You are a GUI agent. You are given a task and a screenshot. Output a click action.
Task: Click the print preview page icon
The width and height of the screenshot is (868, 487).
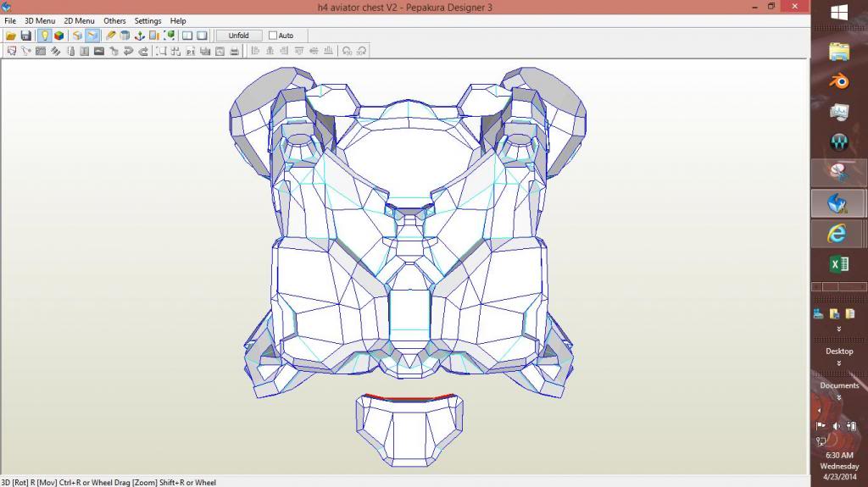pos(220,51)
